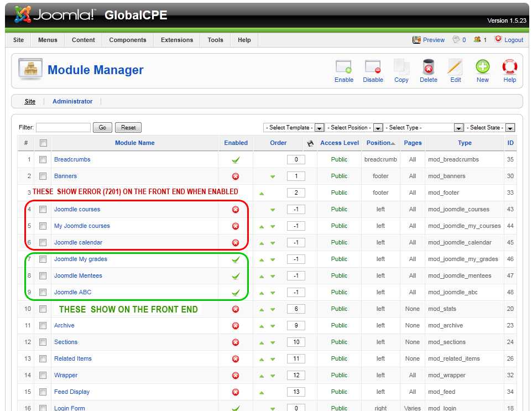Open the Select Position dropdown

click(x=378, y=127)
